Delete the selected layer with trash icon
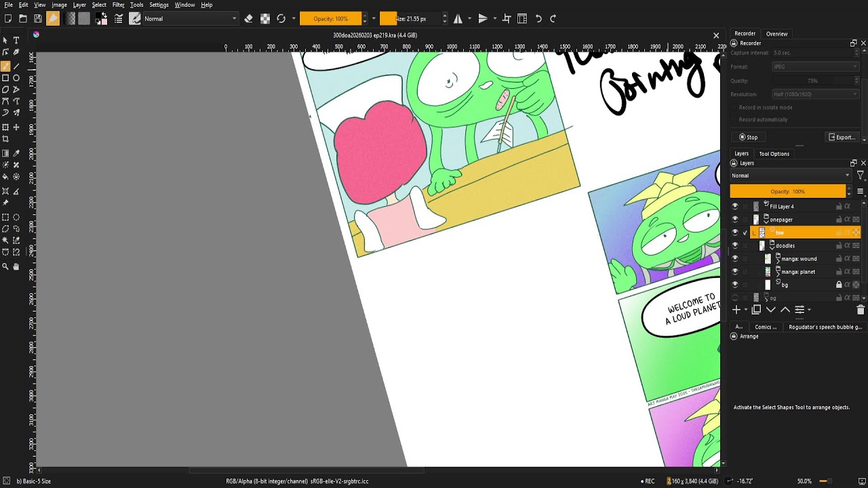Image resolution: width=868 pixels, height=488 pixels. point(861,310)
